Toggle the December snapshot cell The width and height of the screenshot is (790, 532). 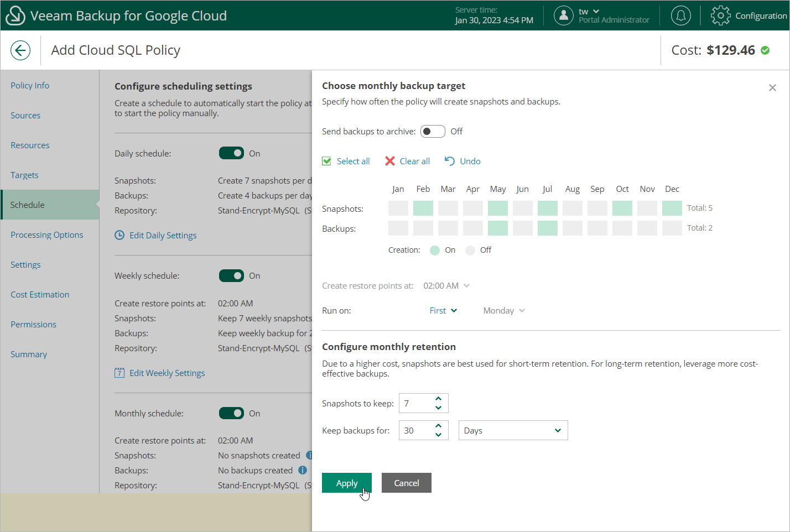click(x=672, y=208)
